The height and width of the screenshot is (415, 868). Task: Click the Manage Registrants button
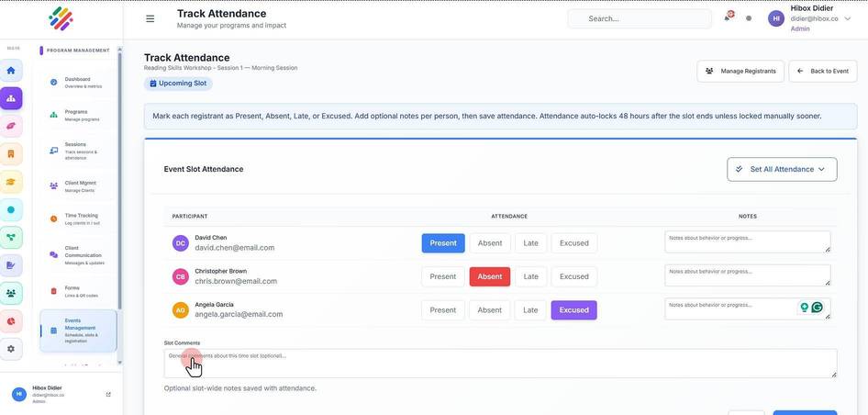coord(740,71)
